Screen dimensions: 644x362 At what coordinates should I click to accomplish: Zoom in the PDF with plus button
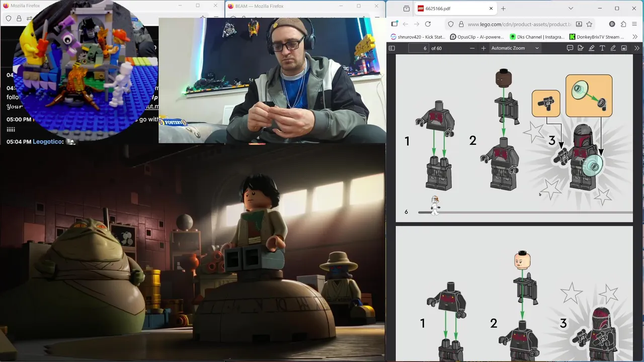pyautogui.click(x=484, y=48)
